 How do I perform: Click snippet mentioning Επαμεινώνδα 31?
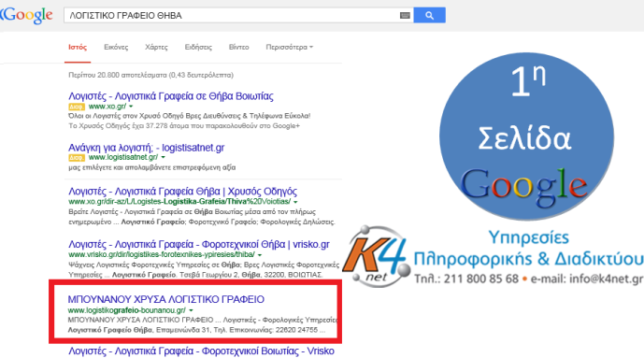(196, 330)
